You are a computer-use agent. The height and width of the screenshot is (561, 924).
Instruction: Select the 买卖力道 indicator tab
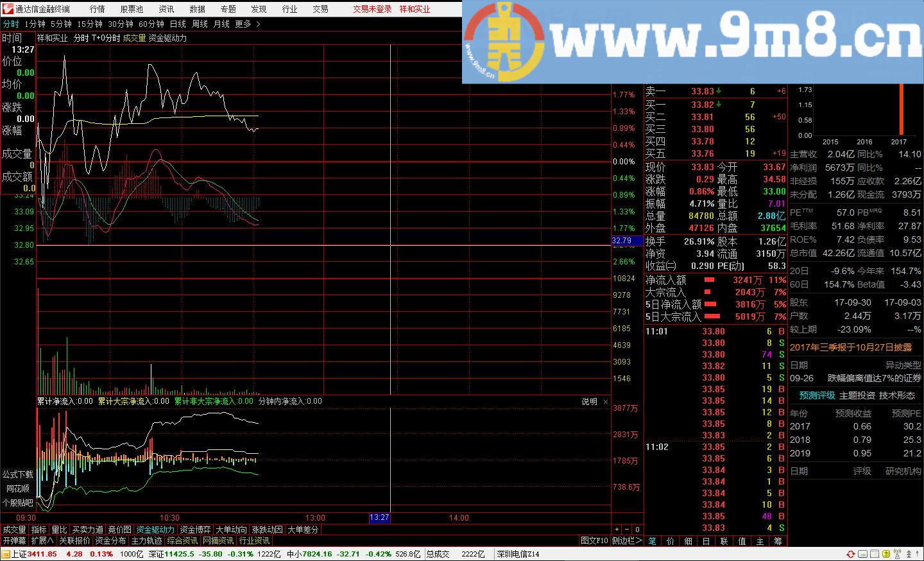88,530
